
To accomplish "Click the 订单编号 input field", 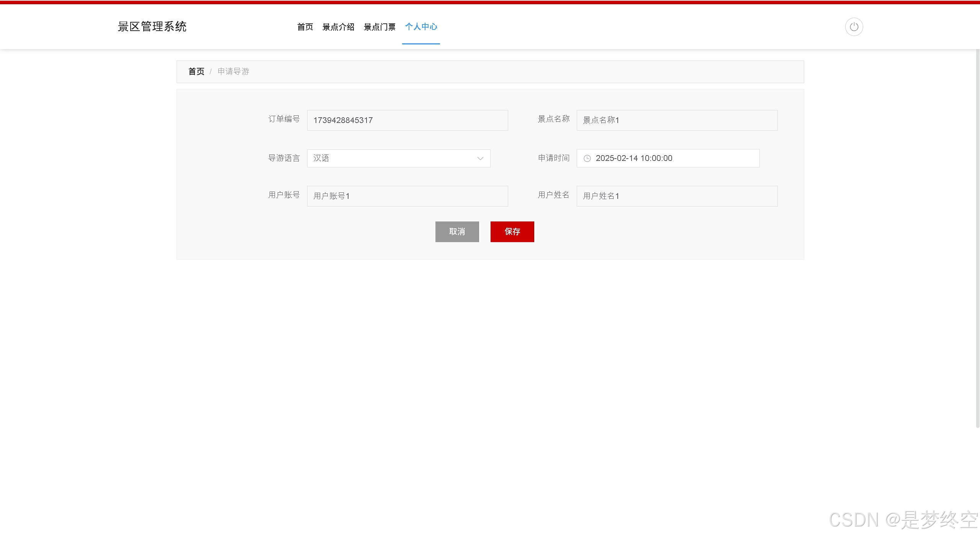I will point(407,120).
